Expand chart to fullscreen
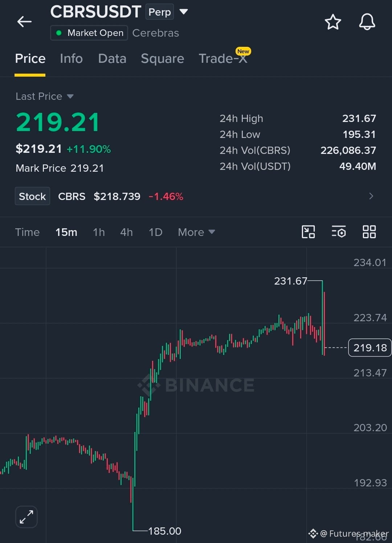The image size is (392, 543). (x=26, y=517)
